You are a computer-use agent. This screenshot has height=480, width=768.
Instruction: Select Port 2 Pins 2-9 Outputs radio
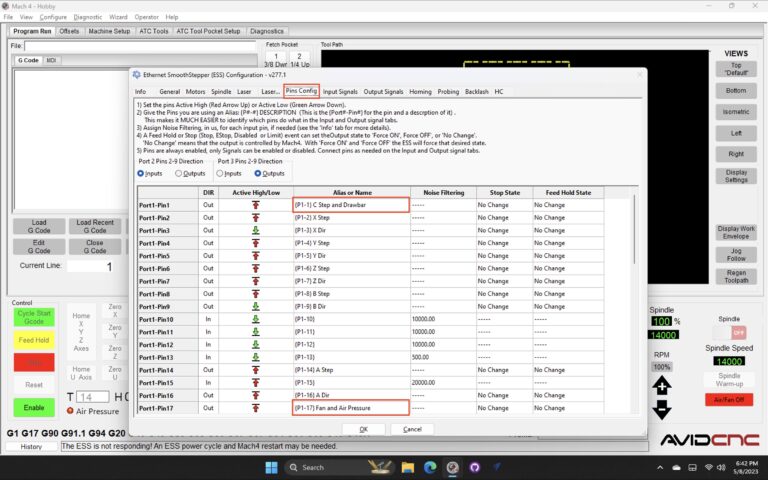coord(179,173)
